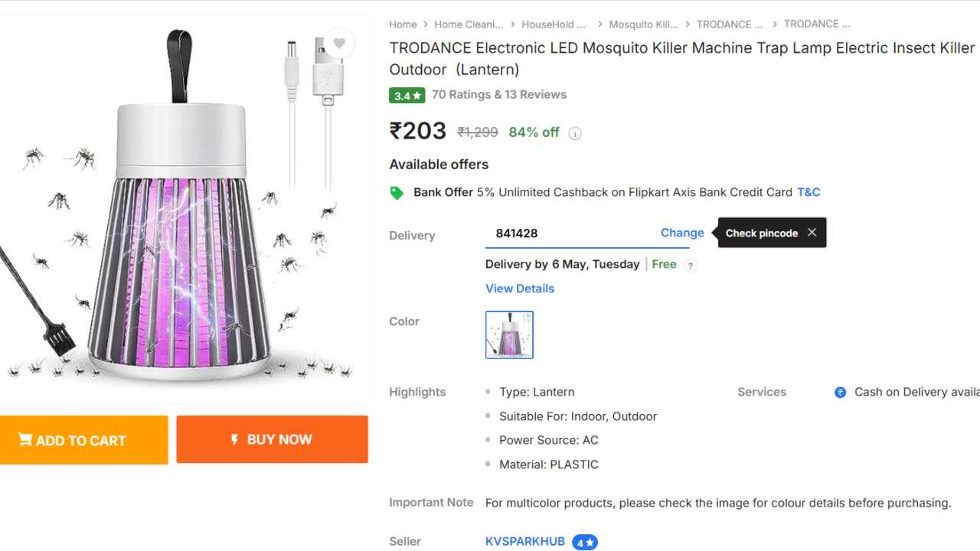Expand View Details for delivery
This screenshot has width=980, height=551.
click(520, 289)
